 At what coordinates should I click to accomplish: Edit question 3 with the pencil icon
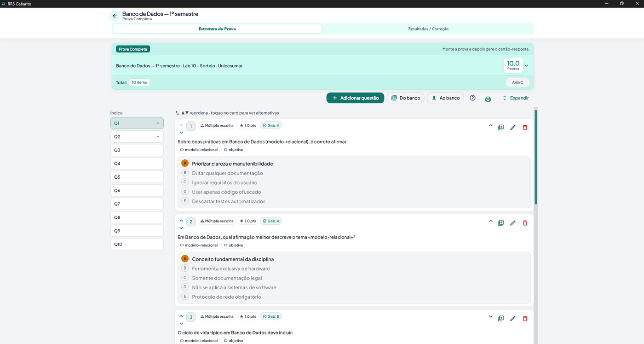(513, 318)
